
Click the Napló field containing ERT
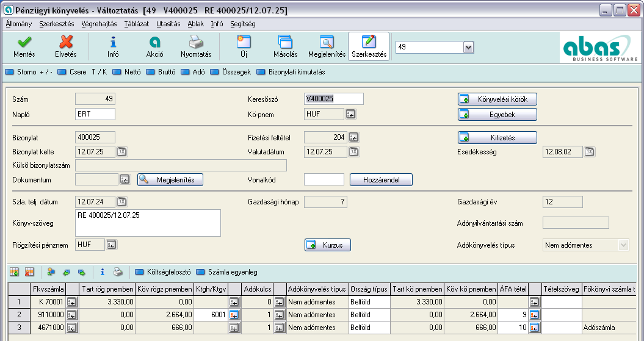(x=95, y=114)
